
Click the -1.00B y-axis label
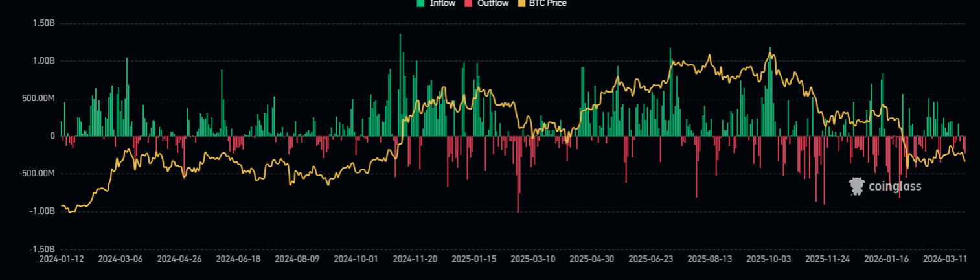click(42, 211)
